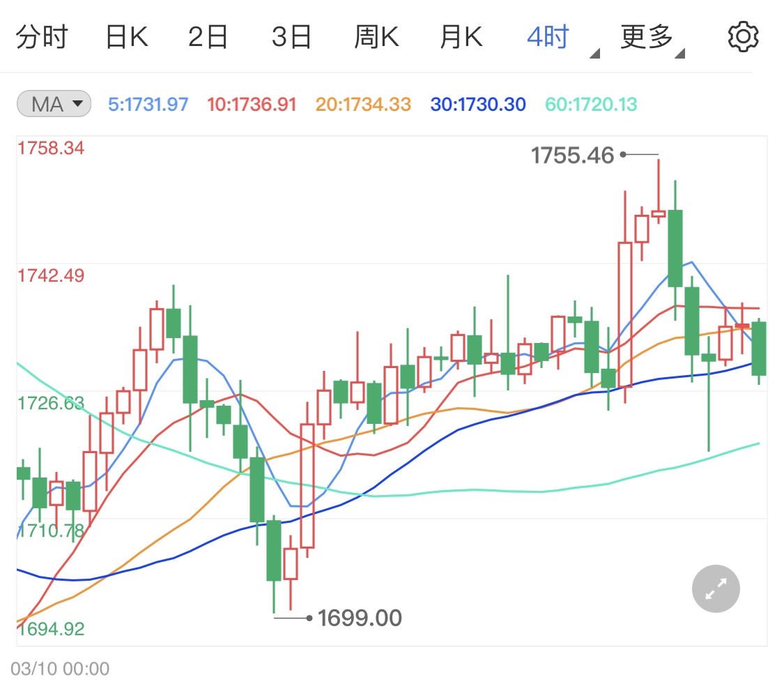Open the 2日 chart tab

[208, 37]
